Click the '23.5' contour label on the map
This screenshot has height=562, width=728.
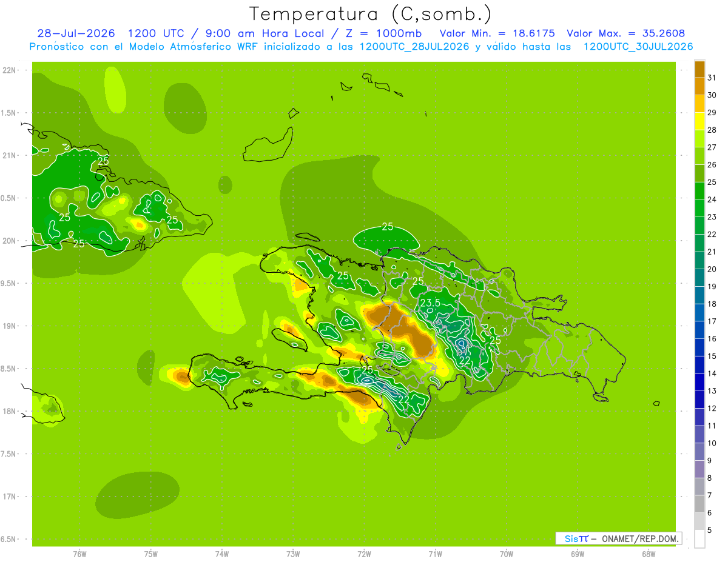point(430,303)
